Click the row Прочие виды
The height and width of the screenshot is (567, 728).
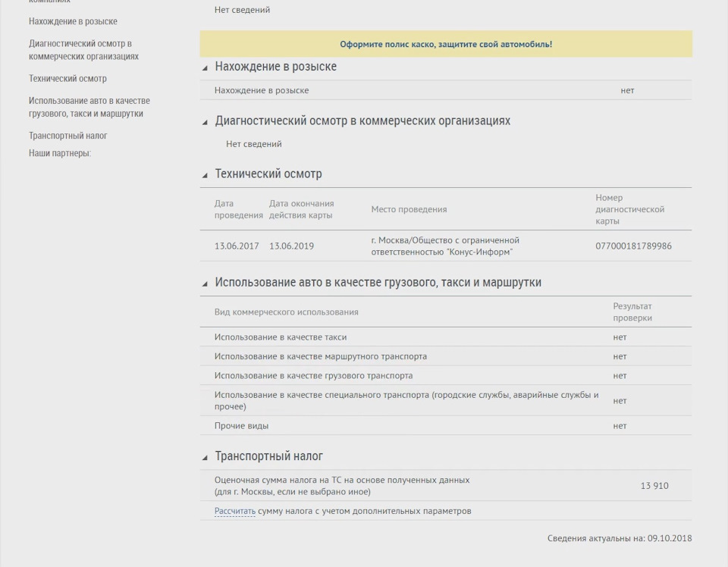pos(446,425)
